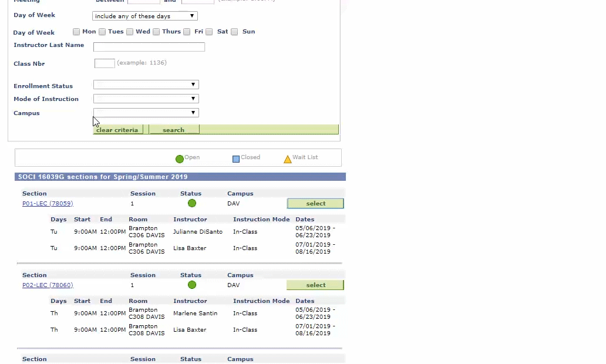Check the Wed day checkbox
This screenshot has width=606, height=364.
[130, 32]
